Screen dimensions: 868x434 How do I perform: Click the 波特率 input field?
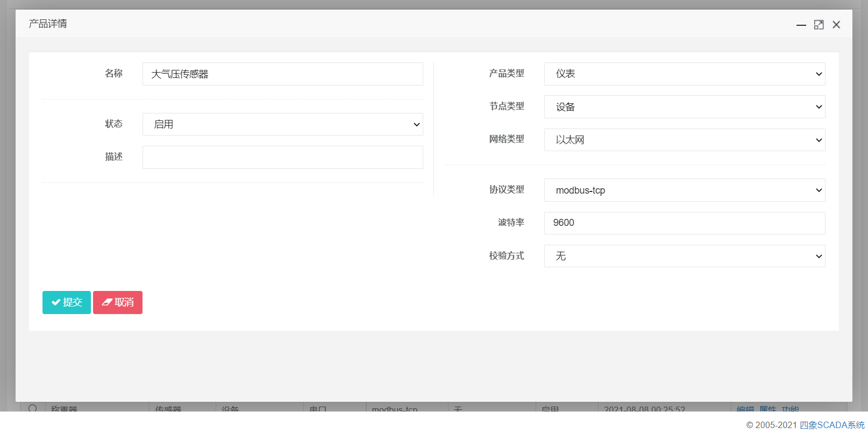point(685,223)
